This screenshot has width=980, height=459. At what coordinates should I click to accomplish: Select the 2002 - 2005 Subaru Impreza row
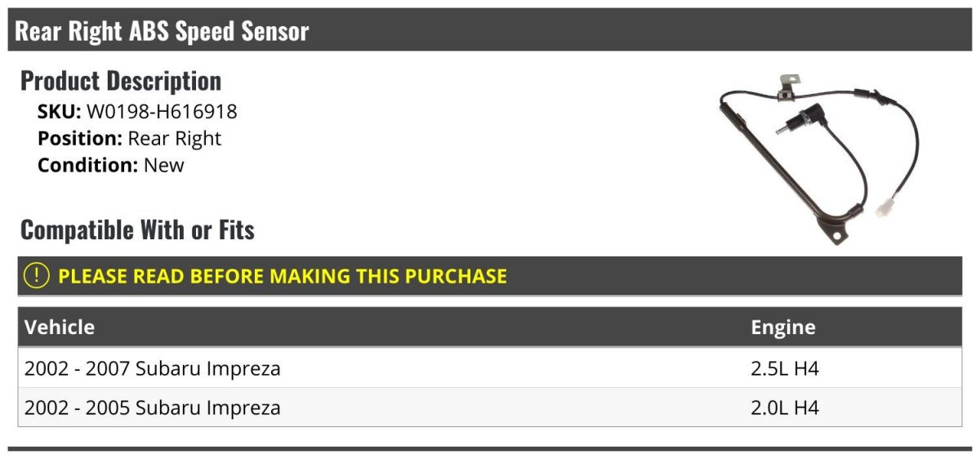490,408
